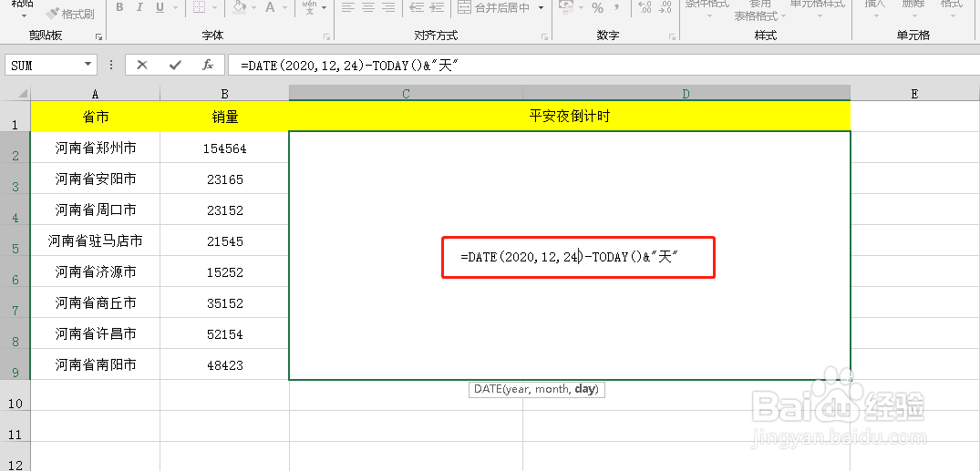Open the 数字 number format dialog launcher

tap(672, 36)
